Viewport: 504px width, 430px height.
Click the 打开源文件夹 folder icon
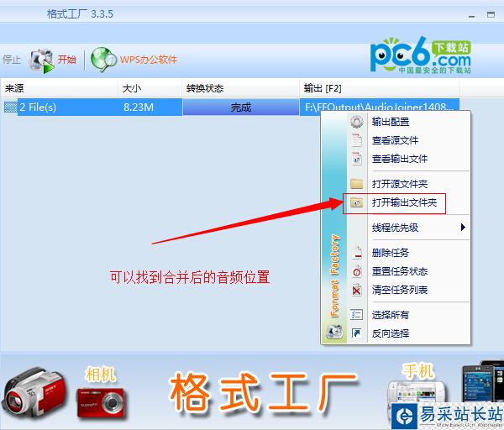(356, 184)
